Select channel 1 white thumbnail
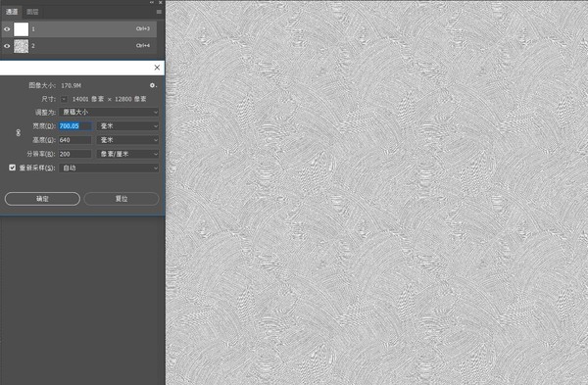The height and width of the screenshot is (385, 588). [x=21, y=28]
